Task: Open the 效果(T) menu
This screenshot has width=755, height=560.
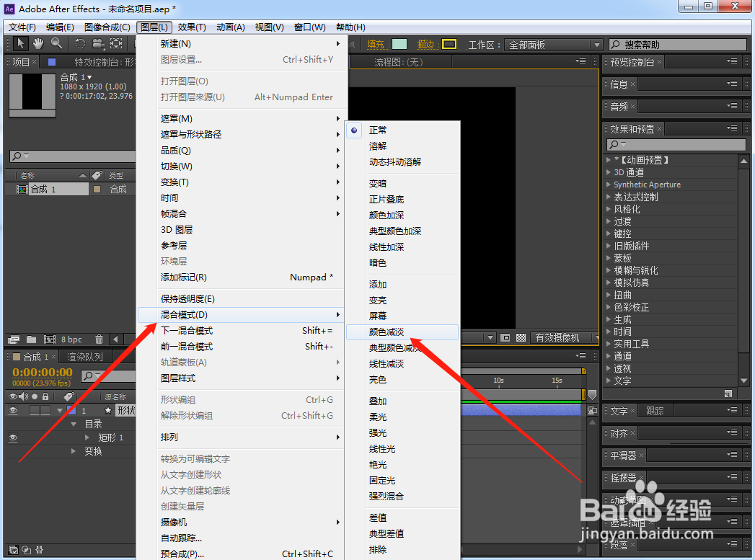Action: [x=192, y=27]
